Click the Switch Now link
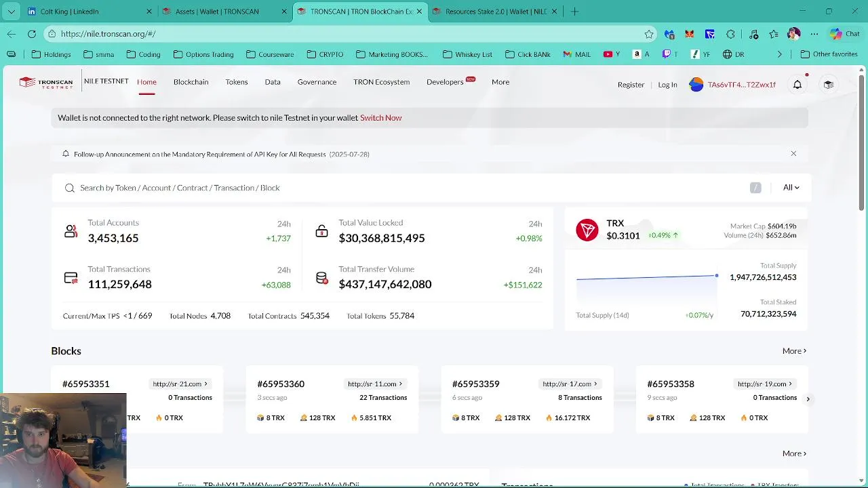 click(381, 118)
